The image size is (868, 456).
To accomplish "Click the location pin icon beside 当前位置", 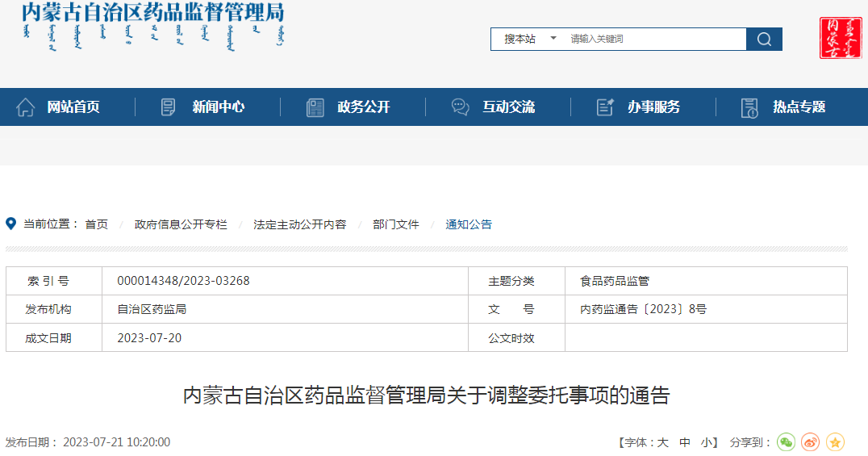I will point(10,224).
